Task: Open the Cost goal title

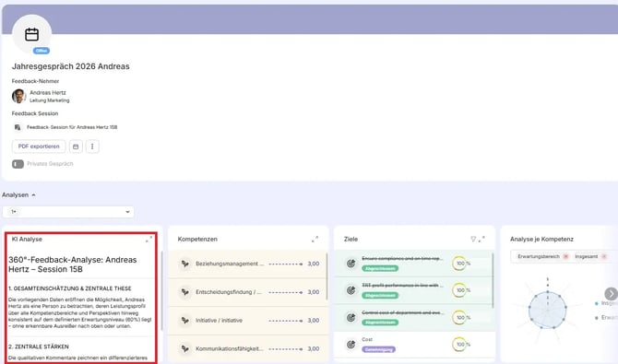Action: [x=367, y=339]
